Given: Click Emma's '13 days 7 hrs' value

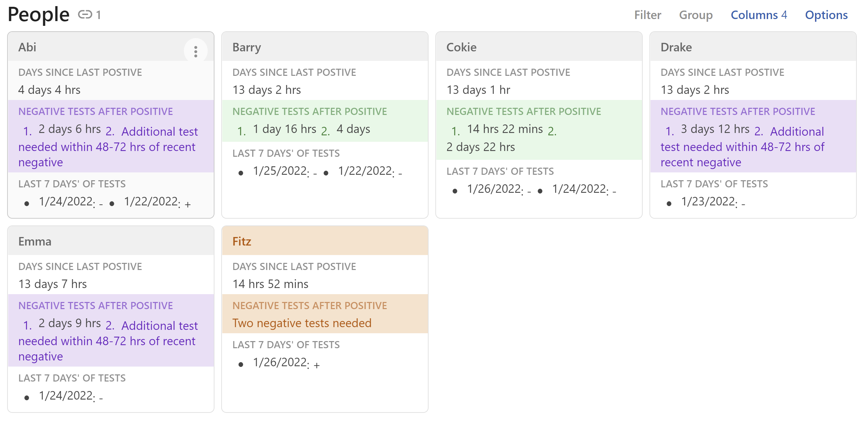Looking at the screenshot, I should coord(53,284).
